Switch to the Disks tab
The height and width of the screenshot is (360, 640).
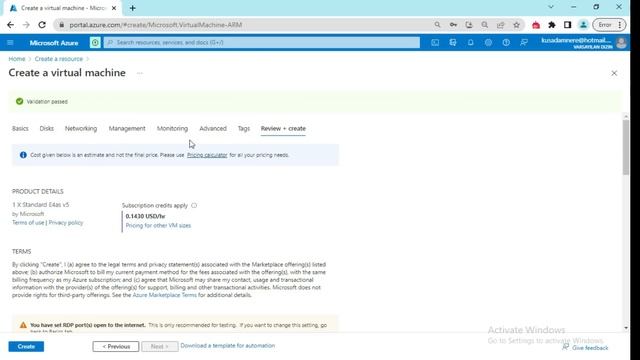click(47, 128)
